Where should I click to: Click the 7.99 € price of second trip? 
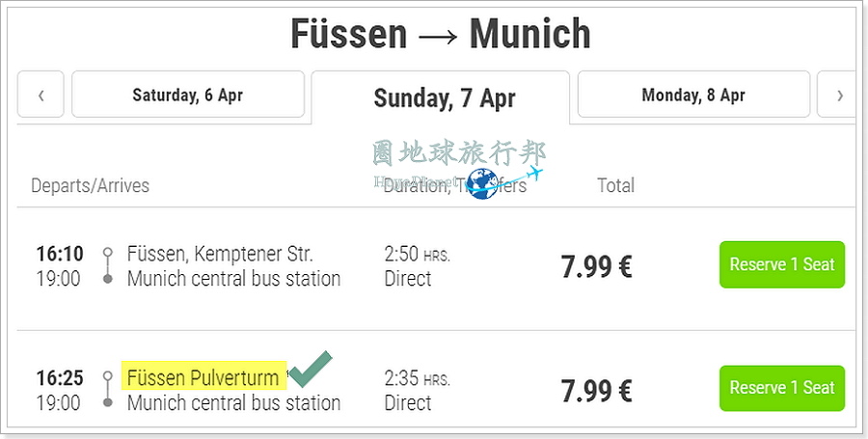[597, 391]
